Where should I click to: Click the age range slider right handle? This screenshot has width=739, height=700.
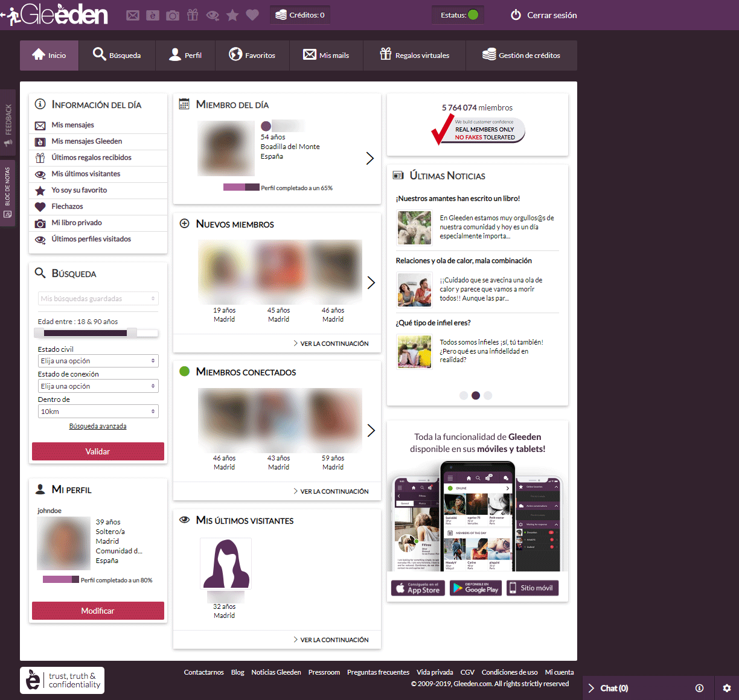pos(132,333)
